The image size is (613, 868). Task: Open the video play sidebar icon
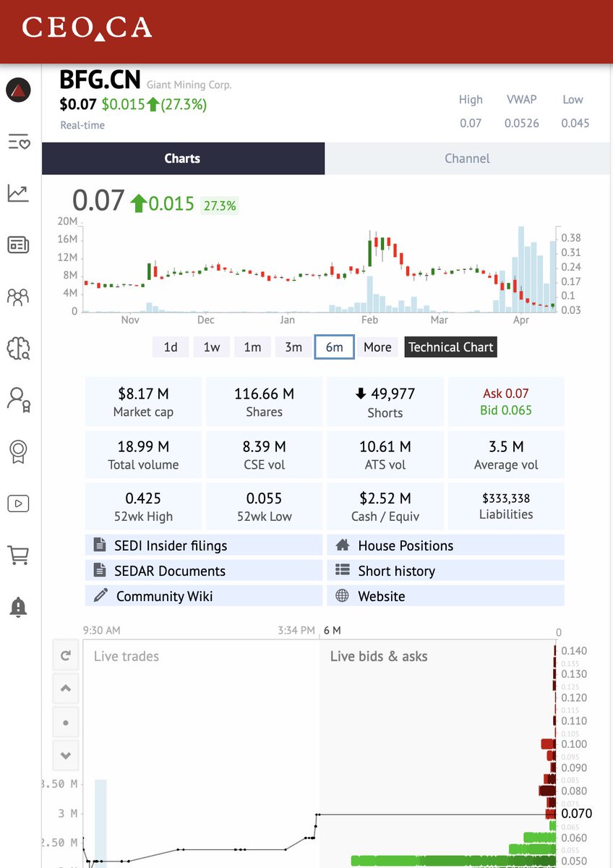[x=18, y=503]
